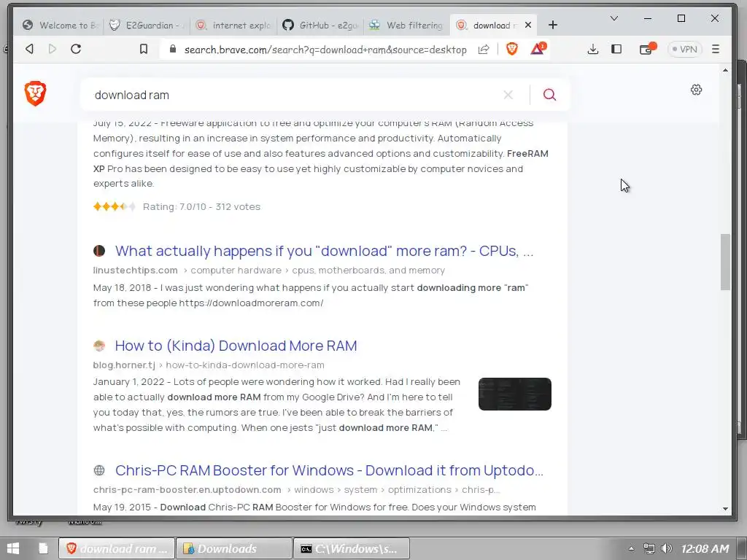Go back to the previous page

tap(29, 49)
